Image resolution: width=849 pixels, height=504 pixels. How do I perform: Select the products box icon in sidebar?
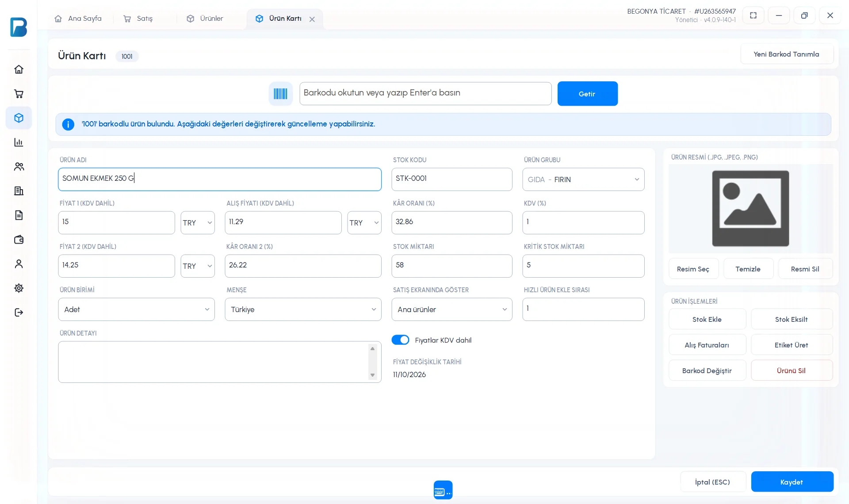click(19, 118)
